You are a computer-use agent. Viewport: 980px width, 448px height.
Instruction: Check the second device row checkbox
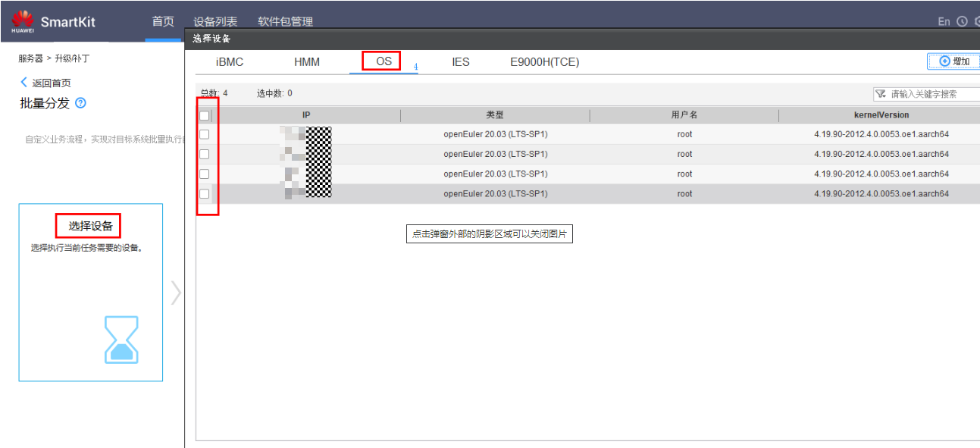205,154
